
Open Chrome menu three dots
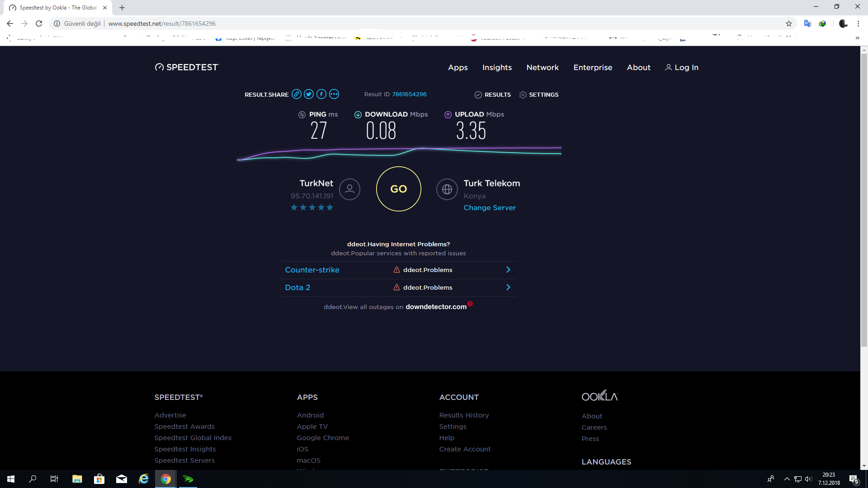pyautogui.click(x=858, y=23)
